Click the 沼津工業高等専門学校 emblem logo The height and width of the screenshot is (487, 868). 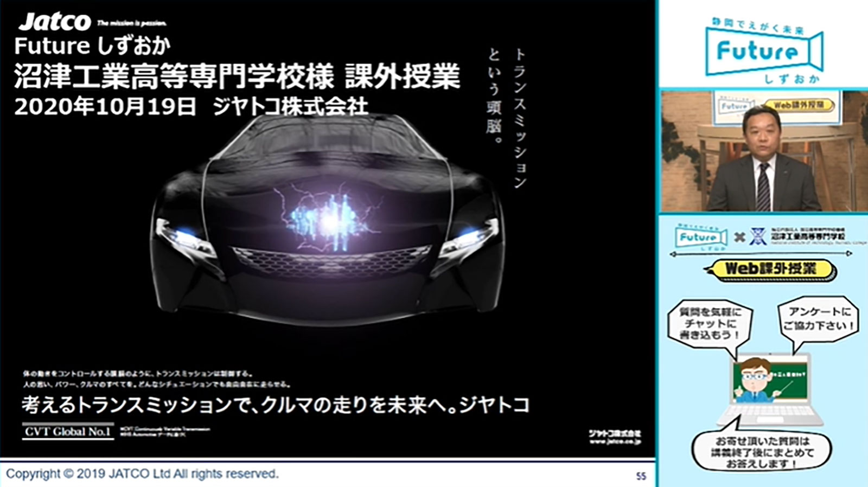coord(758,236)
